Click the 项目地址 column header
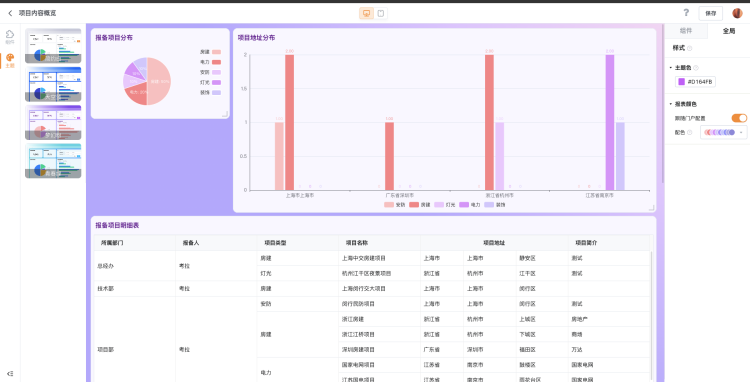Screen dimensions: 750x382 [x=494, y=243]
